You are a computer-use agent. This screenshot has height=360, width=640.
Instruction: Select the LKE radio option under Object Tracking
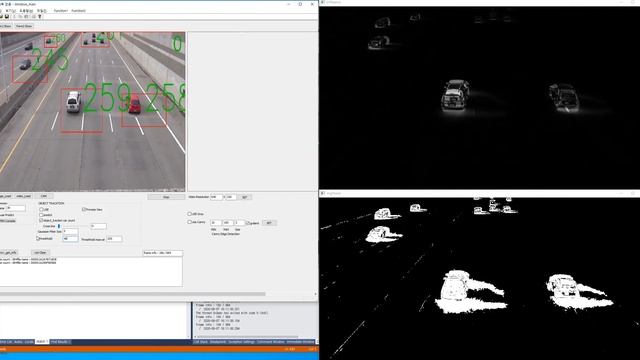click(x=41, y=209)
